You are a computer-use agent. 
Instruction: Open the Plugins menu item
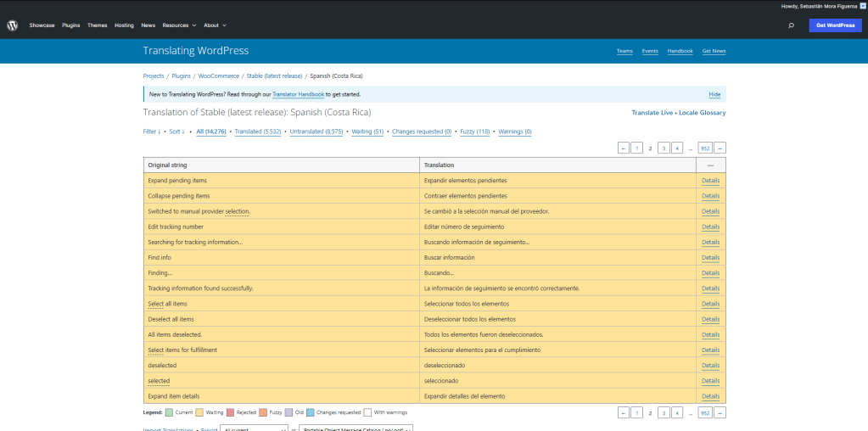70,25
